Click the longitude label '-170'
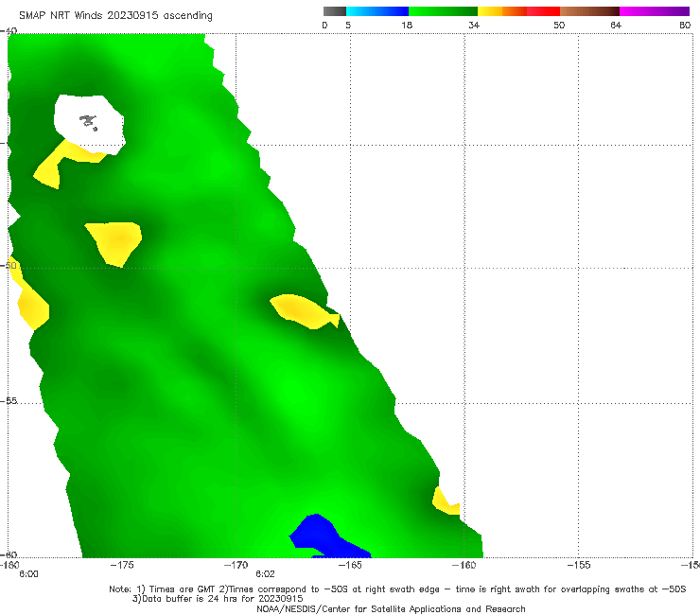The width and height of the screenshot is (700, 615). click(x=236, y=565)
